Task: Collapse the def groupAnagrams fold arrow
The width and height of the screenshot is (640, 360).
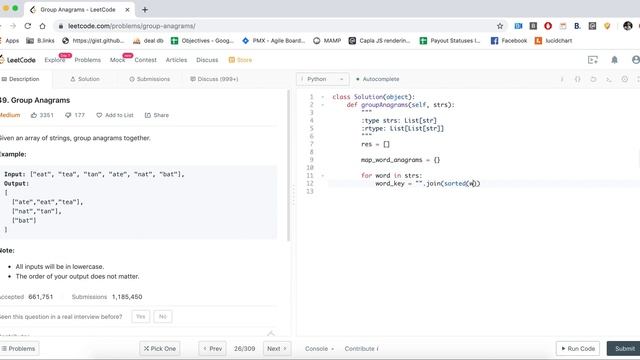Action: point(322,105)
